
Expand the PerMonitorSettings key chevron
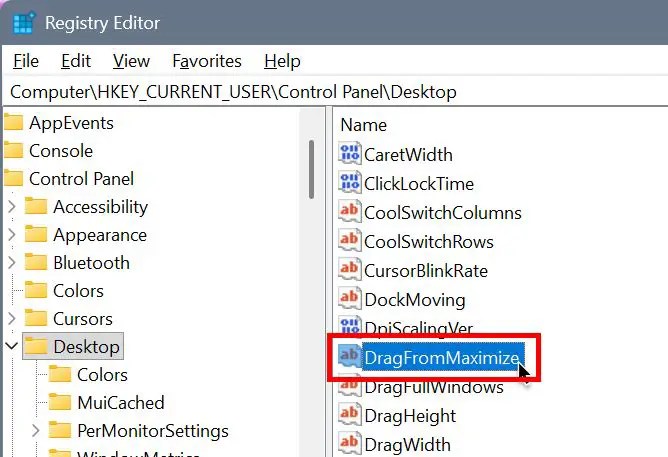click(36, 431)
